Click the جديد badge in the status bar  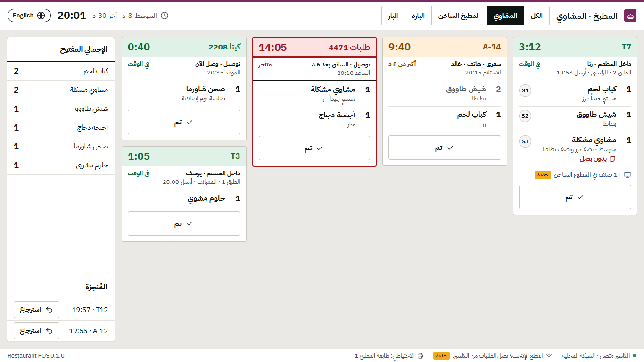(441, 356)
